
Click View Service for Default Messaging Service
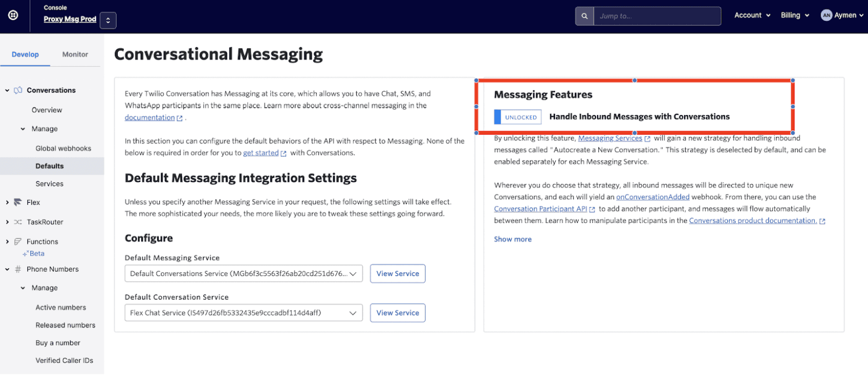pos(398,273)
